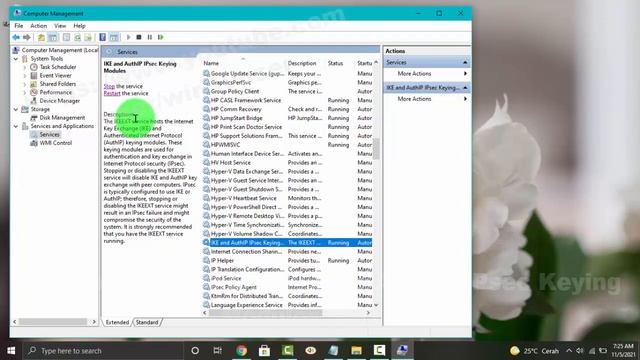Click the Restart the service link

point(112,93)
